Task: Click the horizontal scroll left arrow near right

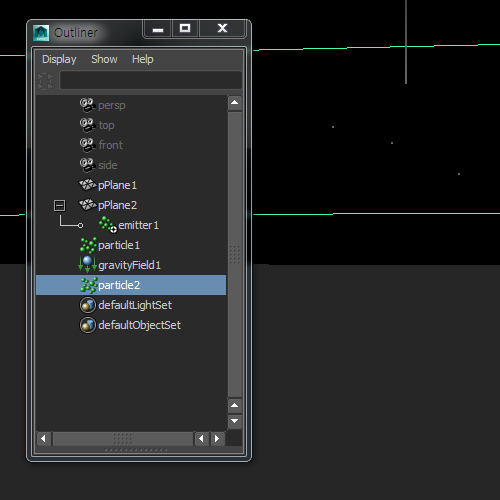Action: (x=201, y=439)
